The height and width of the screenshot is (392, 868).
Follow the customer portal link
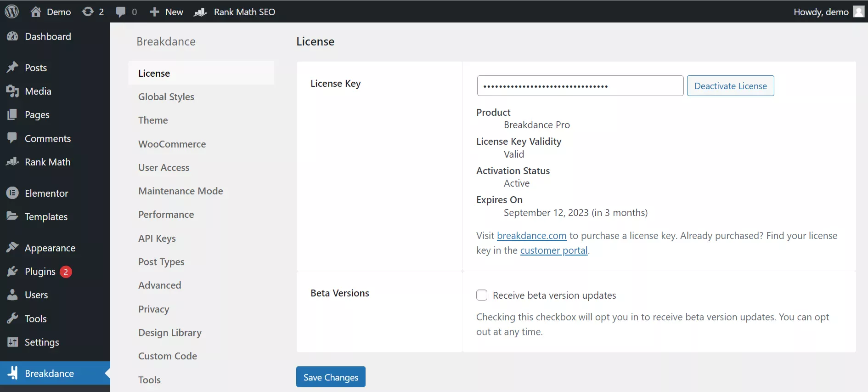coord(553,250)
